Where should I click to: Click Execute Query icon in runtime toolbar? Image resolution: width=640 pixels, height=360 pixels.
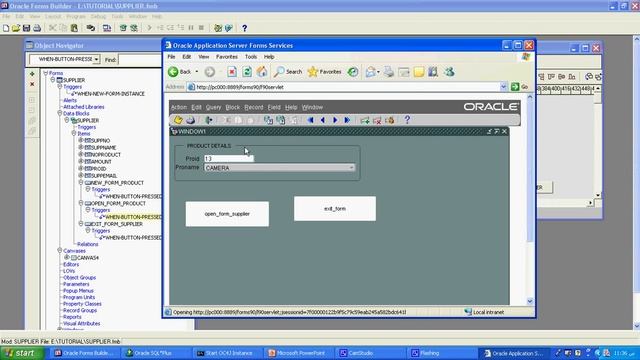point(281,120)
